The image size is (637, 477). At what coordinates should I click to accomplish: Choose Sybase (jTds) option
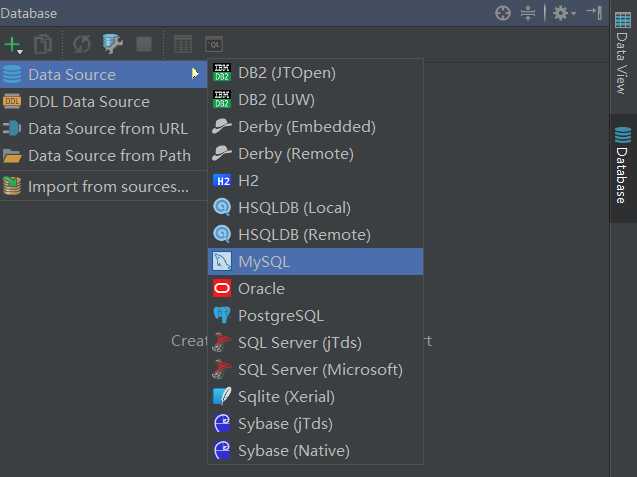315,423
